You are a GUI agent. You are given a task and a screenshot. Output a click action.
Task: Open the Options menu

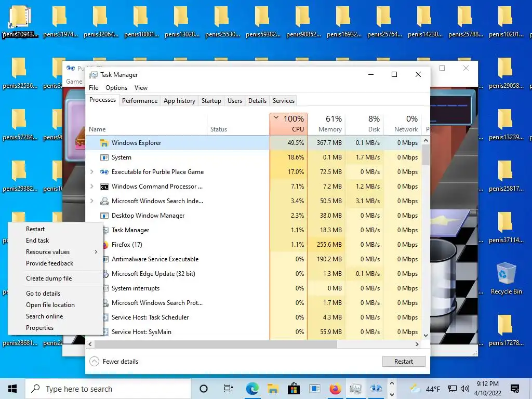point(116,88)
